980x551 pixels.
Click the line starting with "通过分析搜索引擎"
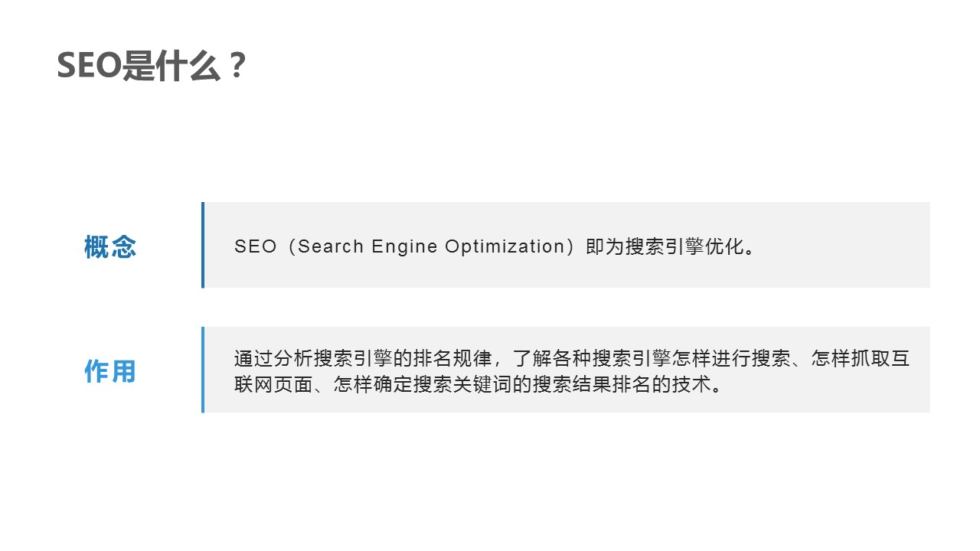[x=572, y=359]
